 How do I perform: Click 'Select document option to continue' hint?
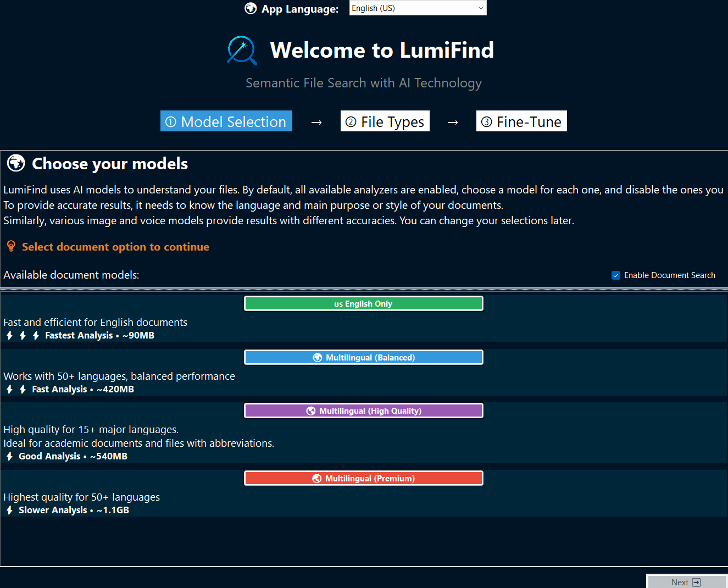(x=115, y=247)
